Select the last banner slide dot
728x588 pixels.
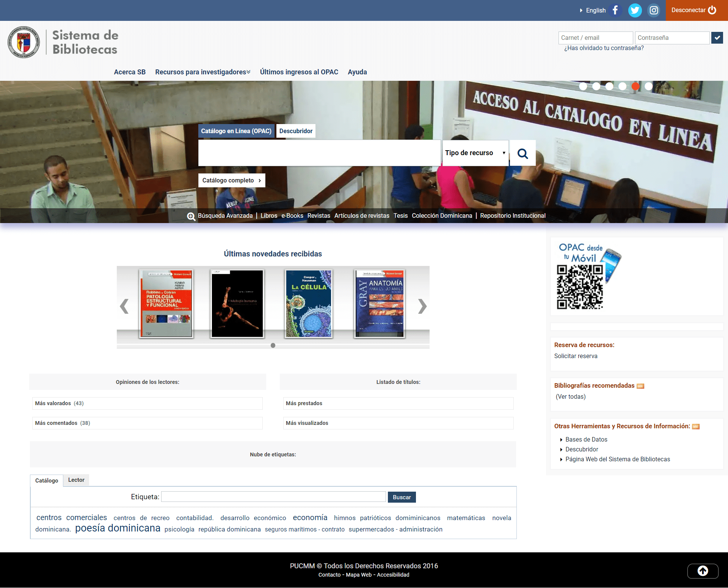pyautogui.click(x=649, y=86)
